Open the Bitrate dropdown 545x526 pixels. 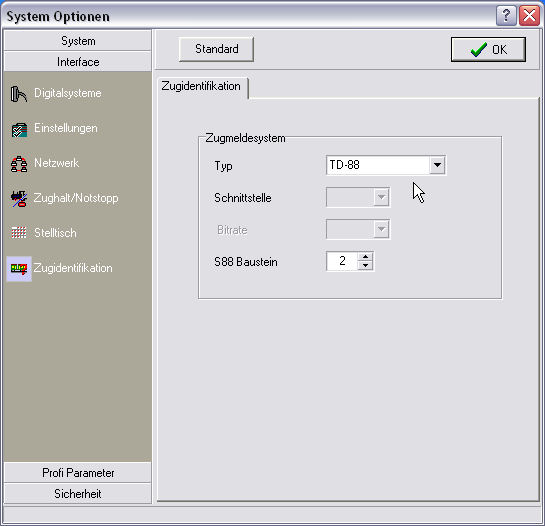pyautogui.click(x=358, y=229)
